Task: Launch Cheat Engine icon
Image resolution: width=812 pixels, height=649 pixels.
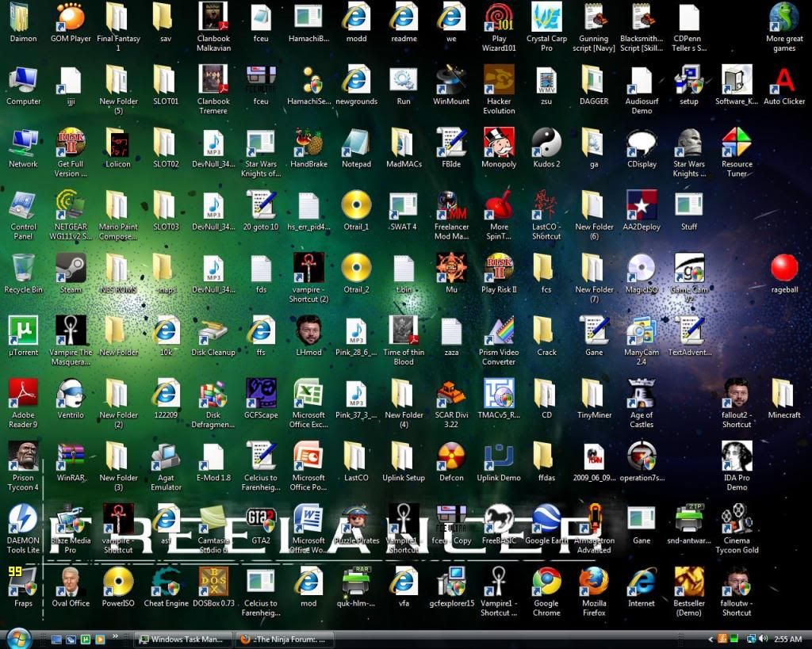Action: coord(166,582)
